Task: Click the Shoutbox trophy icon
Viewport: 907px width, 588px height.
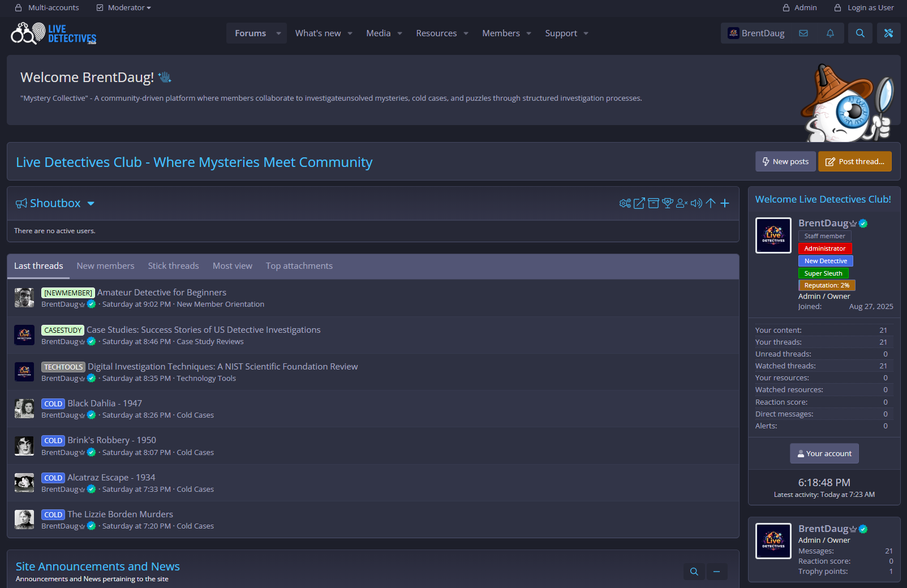Action: coord(668,203)
